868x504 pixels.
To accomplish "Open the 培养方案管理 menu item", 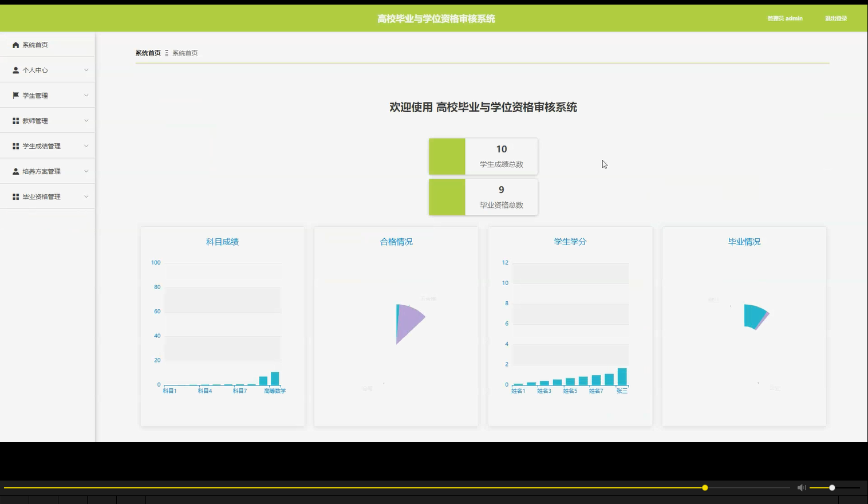I will (x=48, y=171).
